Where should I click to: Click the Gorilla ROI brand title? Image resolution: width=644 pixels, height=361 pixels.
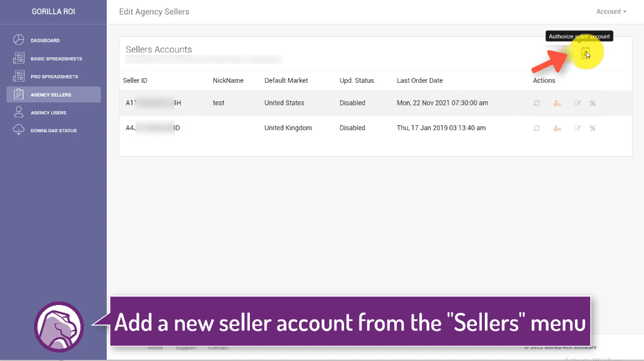click(x=53, y=12)
